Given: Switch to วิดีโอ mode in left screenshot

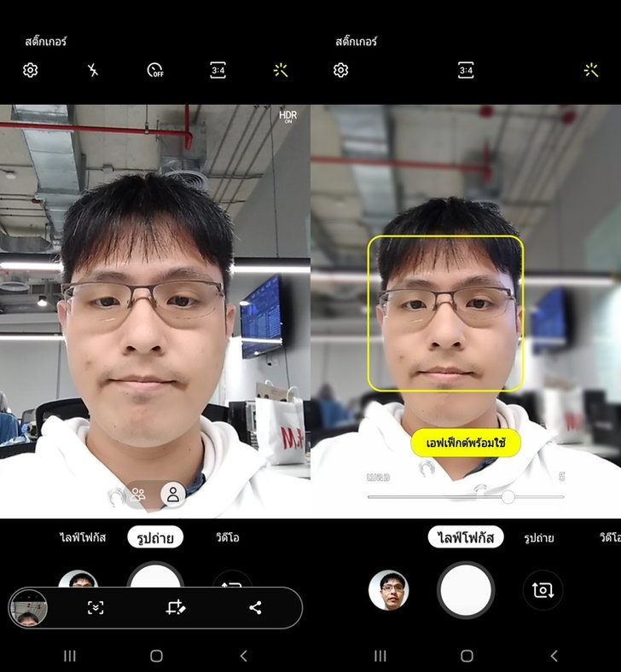Looking at the screenshot, I should click(228, 537).
